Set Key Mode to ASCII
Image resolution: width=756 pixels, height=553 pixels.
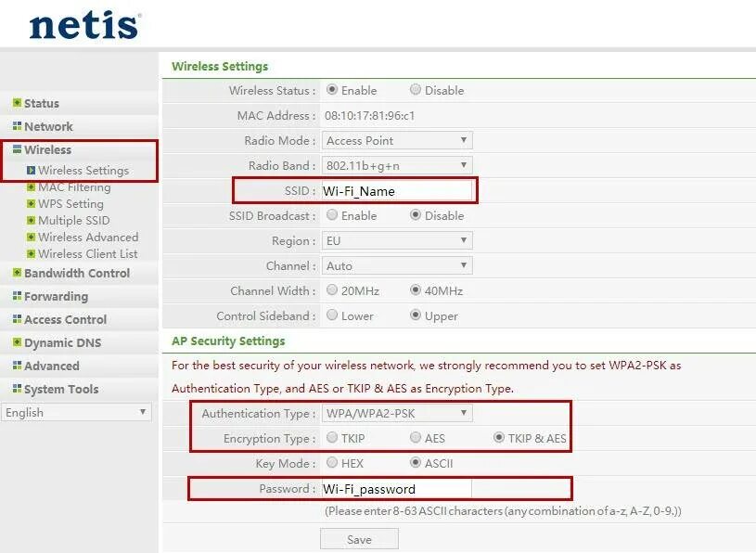(416, 462)
